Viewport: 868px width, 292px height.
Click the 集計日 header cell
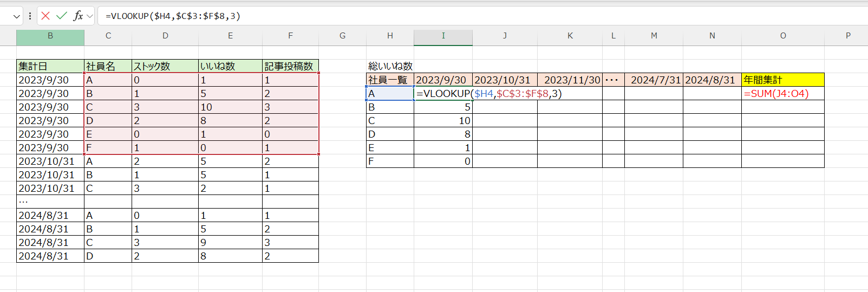(x=50, y=66)
